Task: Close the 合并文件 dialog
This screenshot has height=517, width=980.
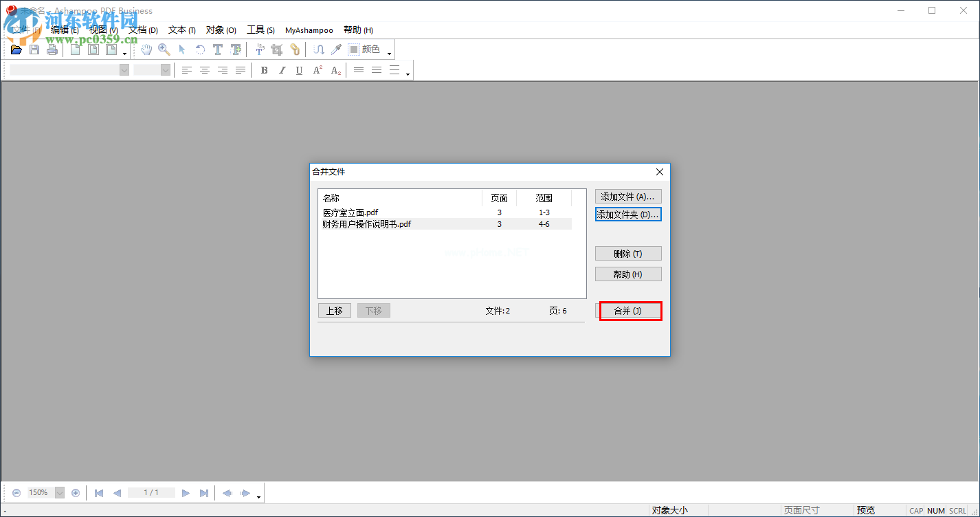Action: pos(659,172)
